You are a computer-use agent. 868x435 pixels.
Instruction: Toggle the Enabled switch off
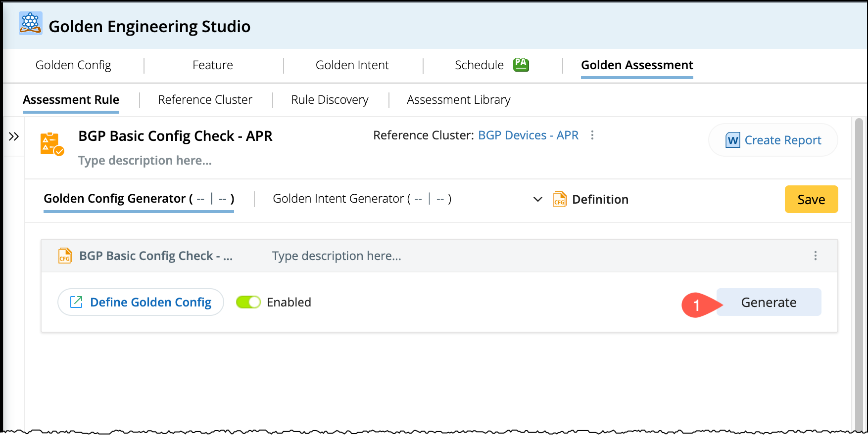click(248, 302)
